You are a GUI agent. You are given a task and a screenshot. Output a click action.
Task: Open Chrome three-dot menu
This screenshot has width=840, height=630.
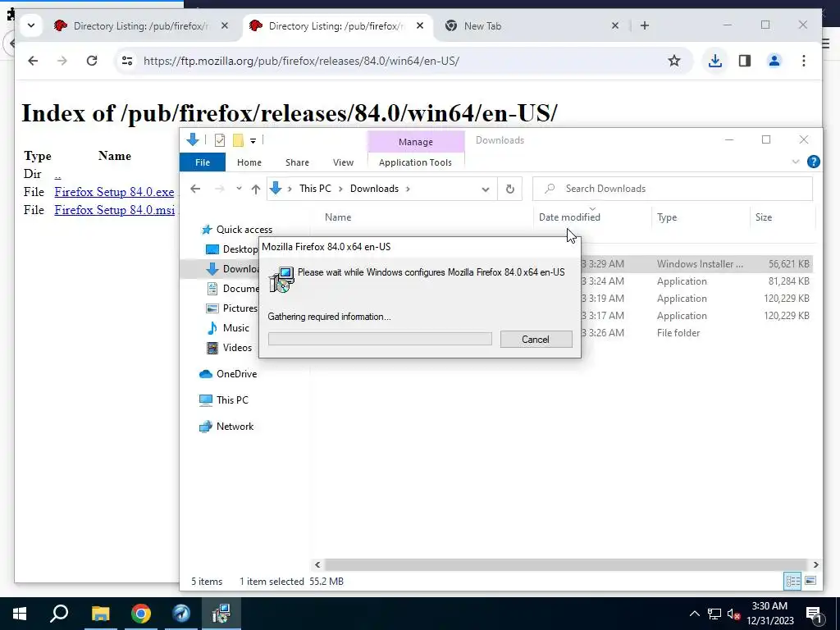[x=804, y=61]
